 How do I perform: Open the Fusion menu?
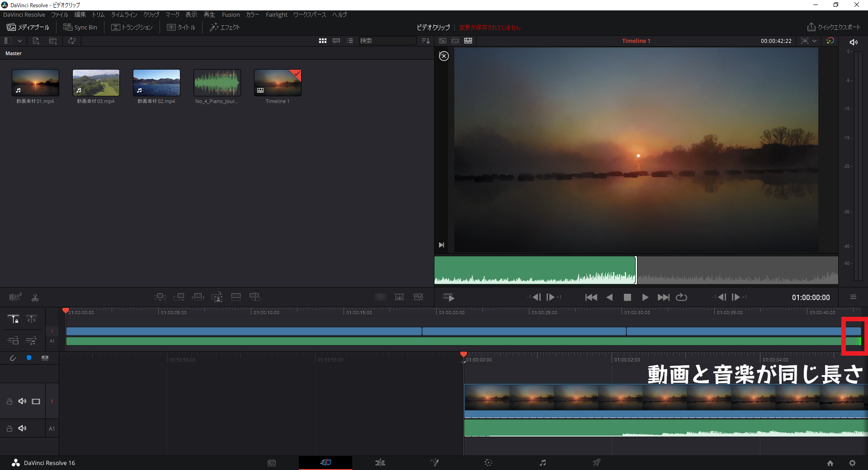click(x=231, y=14)
